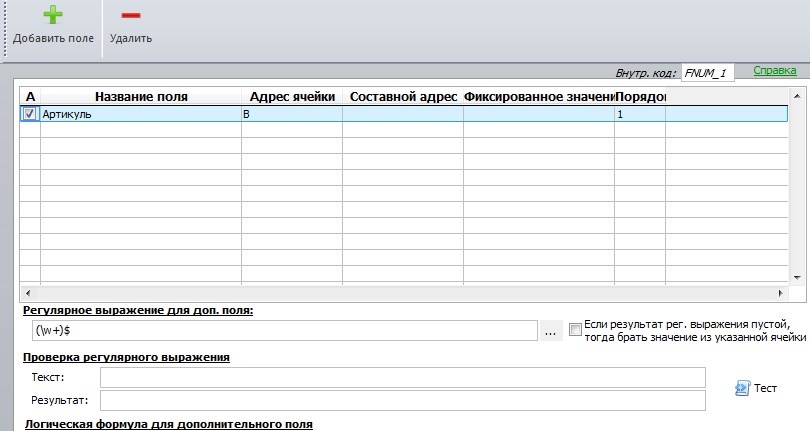Click Артикуль row's Фиксированное значение cell
Viewport: 810px width, 431px height.
pos(539,114)
